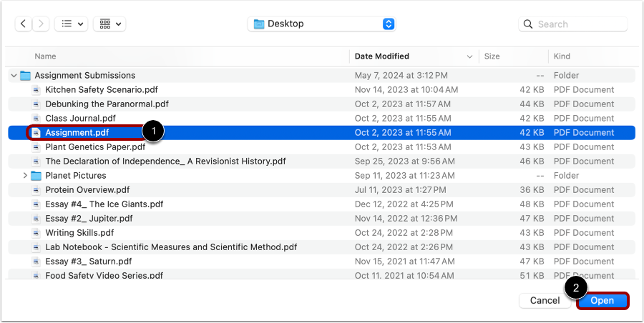This screenshot has height=323, width=644.
Task: Click the Protein Overview.pdf file icon
Action: pos(36,189)
